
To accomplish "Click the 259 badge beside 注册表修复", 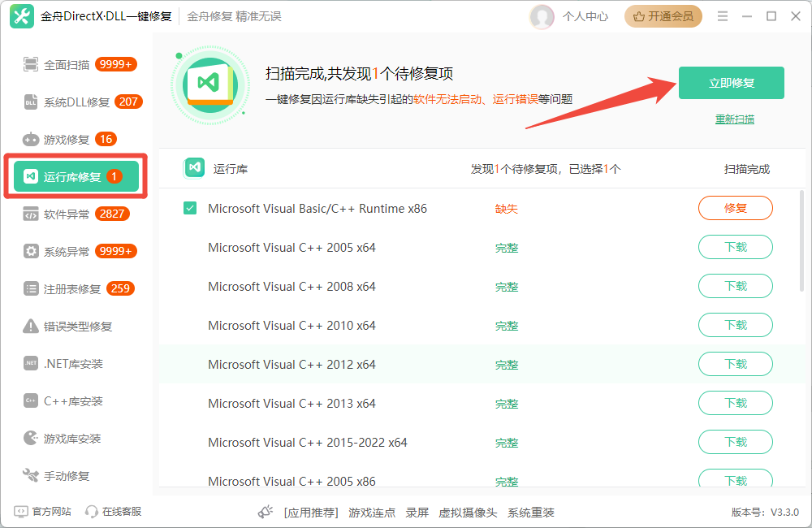I will click(x=120, y=288).
